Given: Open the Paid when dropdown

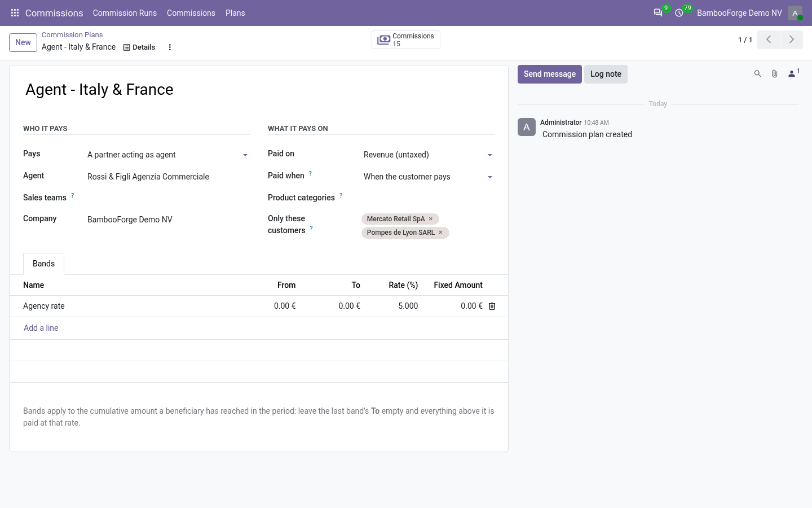Looking at the screenshot, I should pos(429,177).
